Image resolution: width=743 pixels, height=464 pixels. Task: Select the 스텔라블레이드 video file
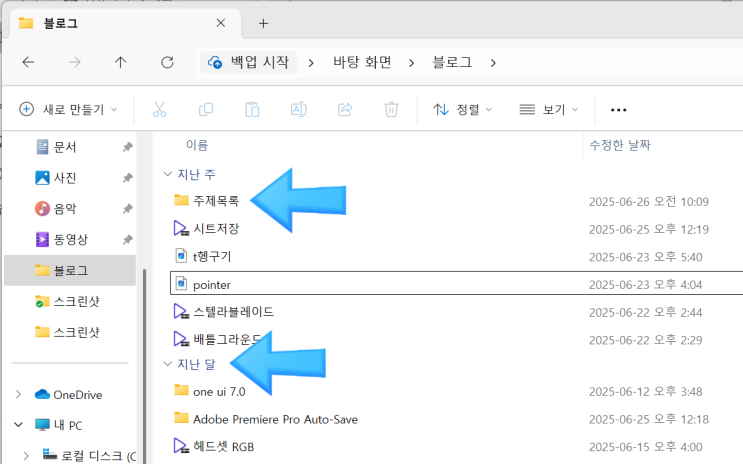point(224,312)
